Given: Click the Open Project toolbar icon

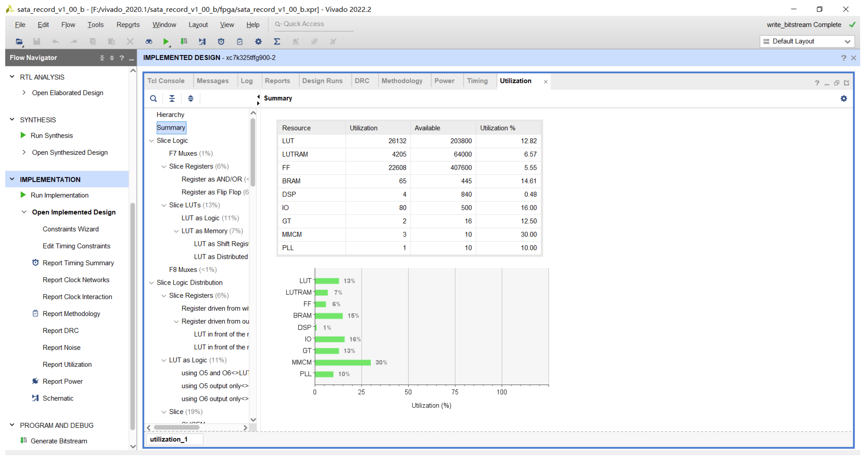Looking at the screenshot, I should (x=19, y=41).
